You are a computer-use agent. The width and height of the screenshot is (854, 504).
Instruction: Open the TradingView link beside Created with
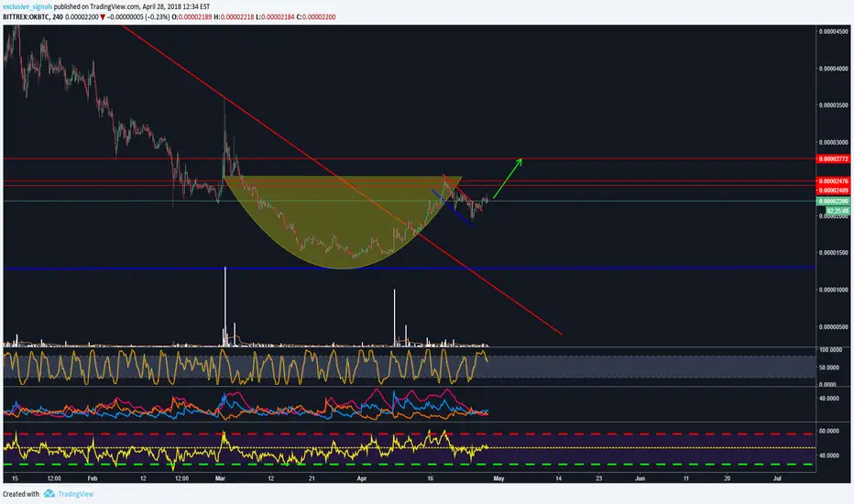(x=76, y=494)
